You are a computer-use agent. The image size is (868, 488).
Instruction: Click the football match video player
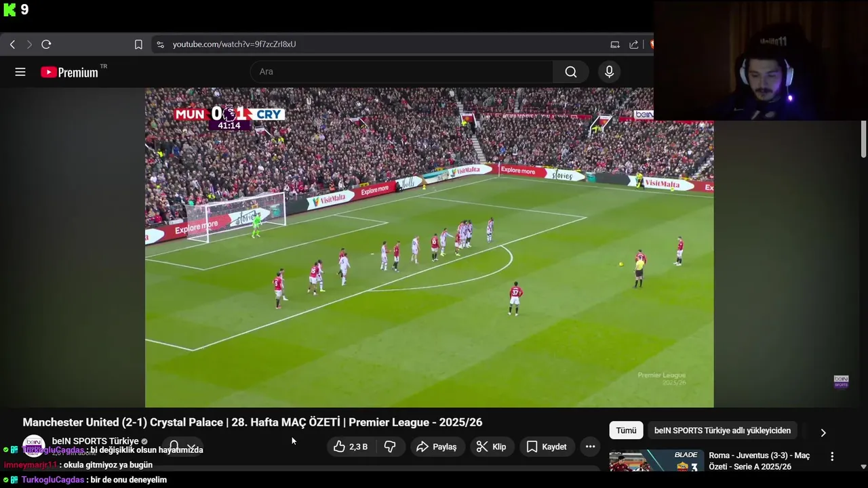point(429,247)
